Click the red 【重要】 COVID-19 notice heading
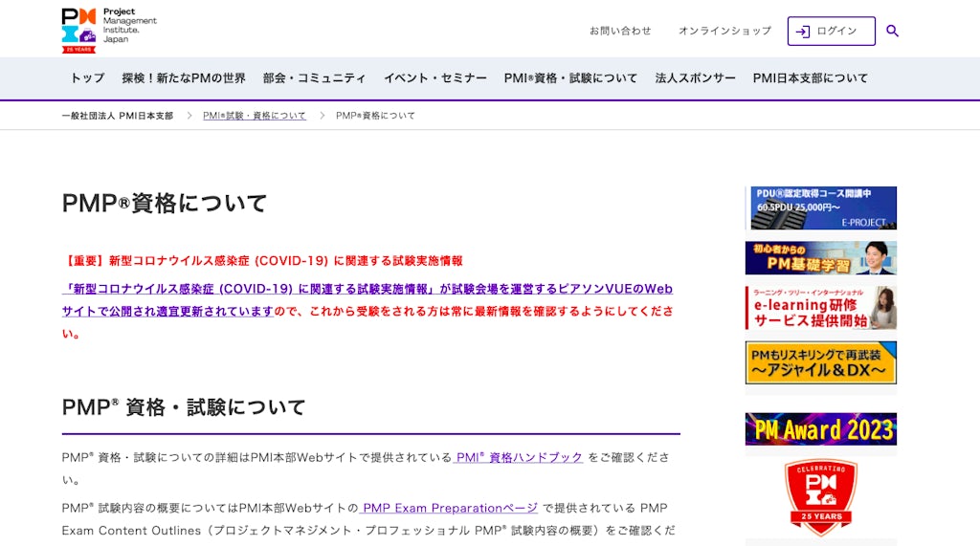The image size is (980, 546). click(262, 260)
